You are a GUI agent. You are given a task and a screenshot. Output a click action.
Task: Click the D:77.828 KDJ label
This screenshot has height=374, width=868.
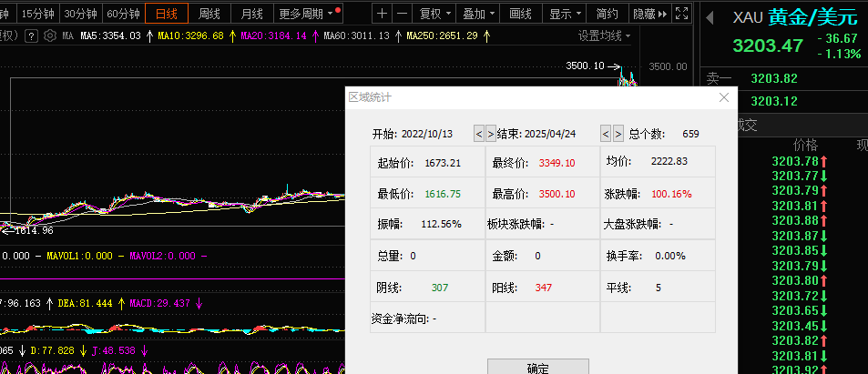tap(52, 350)
